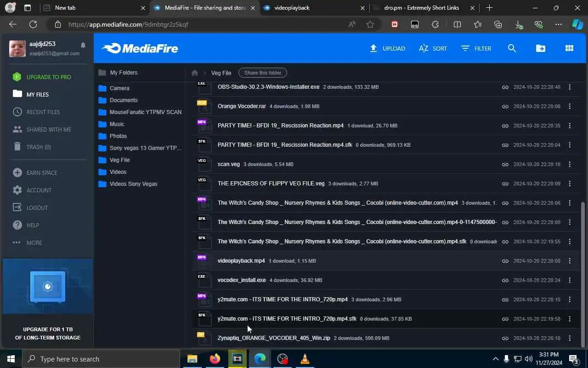Open browser extensions puzzle icon
This screenshot has width=588, height=368.
[435, 24]
